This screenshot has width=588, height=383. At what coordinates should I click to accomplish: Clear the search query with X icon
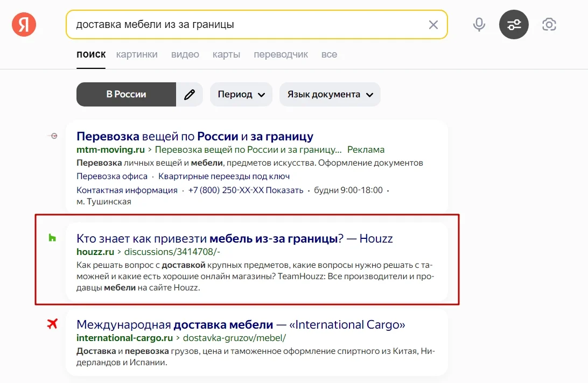pyautogui.click(x=433, y=25)
